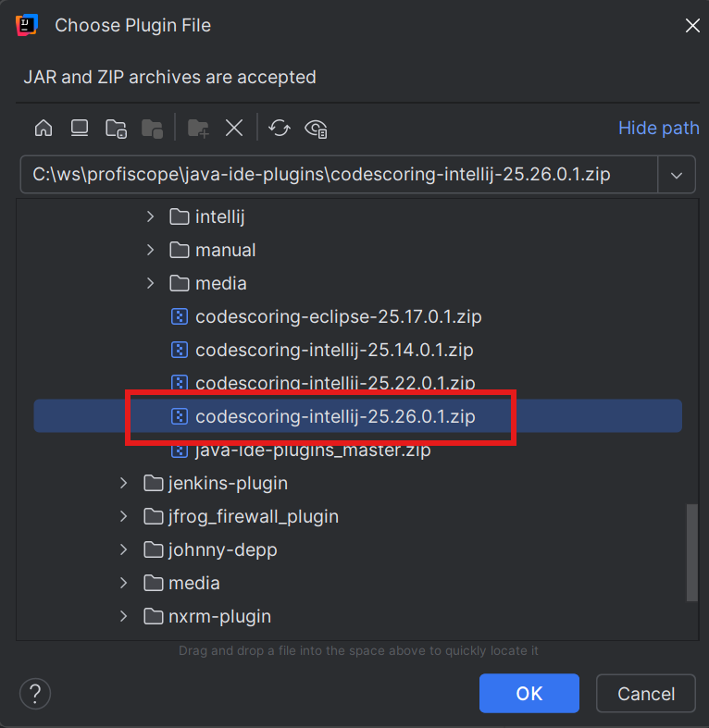Click the Desktop directory icon
Viewport: 709px width, 728px height.
click(x=80, y=128)
